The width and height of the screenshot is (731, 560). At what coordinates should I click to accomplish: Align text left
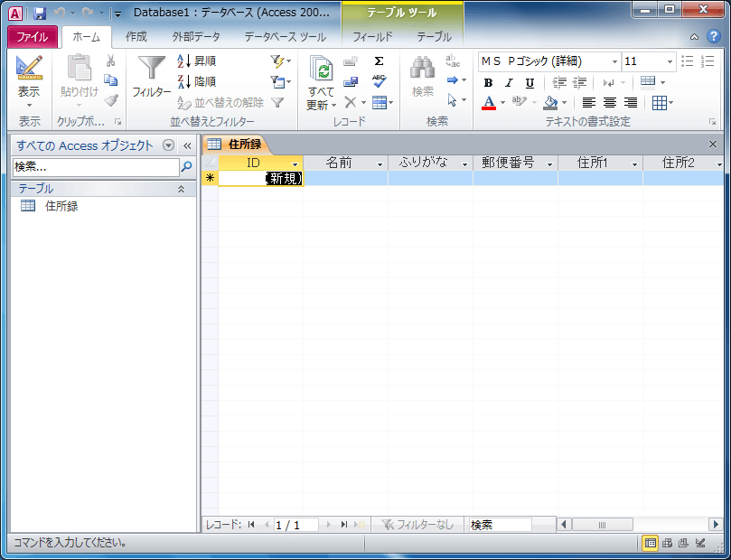[589, 102]
